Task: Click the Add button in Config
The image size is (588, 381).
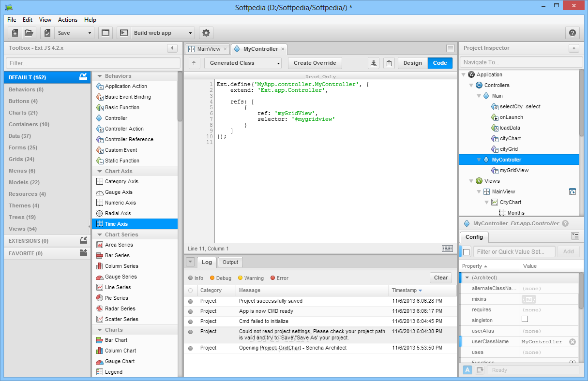Action: pyautogui.click(x=569, y=251)
